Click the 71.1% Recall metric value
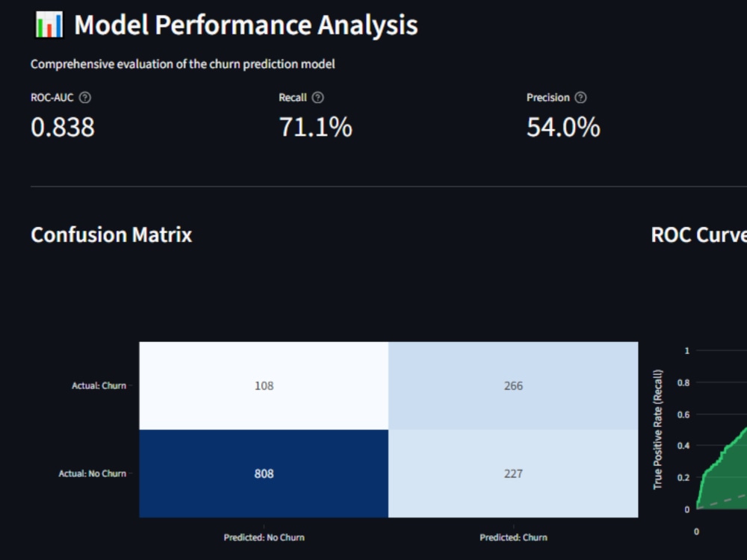This screenshot has height=560, width=747. (315, 128)
